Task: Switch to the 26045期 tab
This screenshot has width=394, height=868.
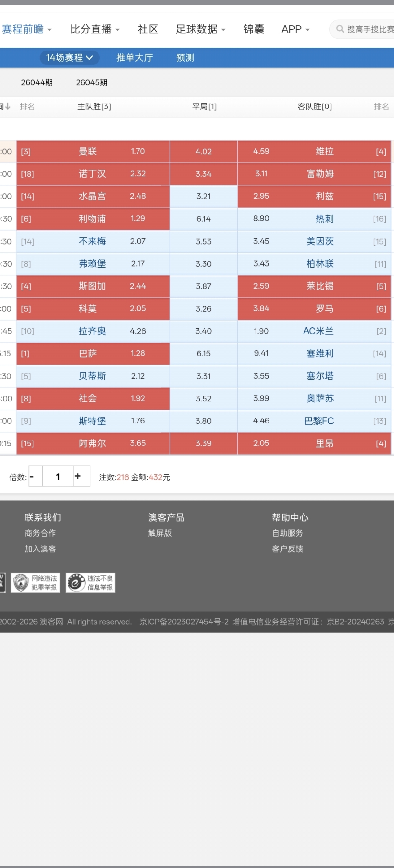Action: pos(91,82)
